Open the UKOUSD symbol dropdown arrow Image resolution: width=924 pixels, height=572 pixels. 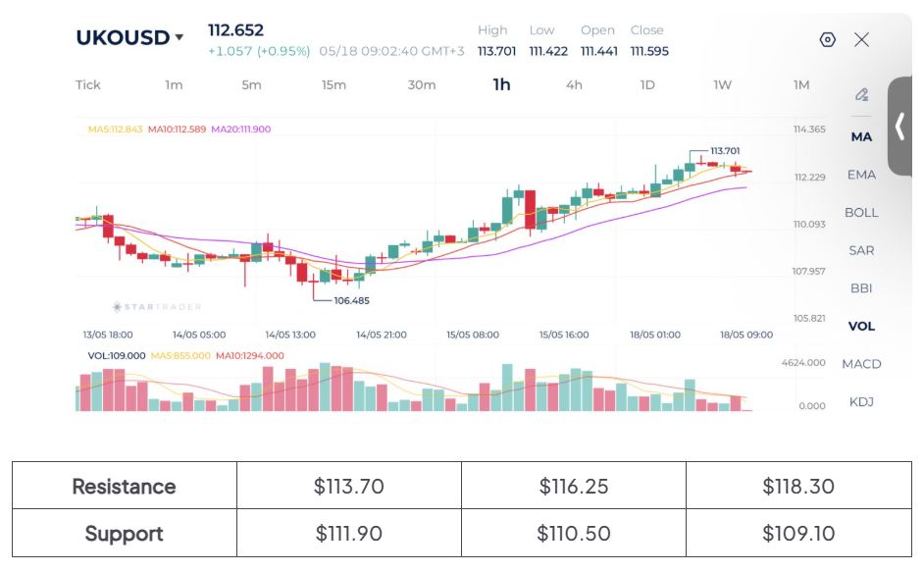pyautogui.click(x=180, y=37)
